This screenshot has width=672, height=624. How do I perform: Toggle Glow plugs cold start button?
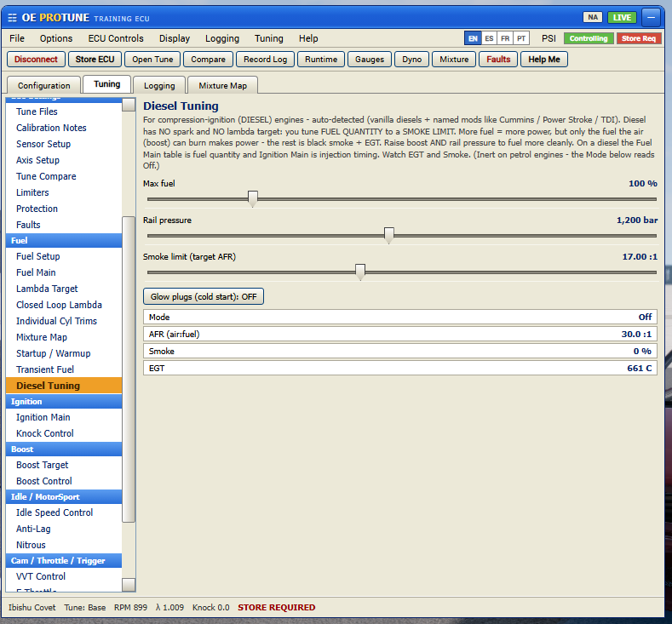204,296
